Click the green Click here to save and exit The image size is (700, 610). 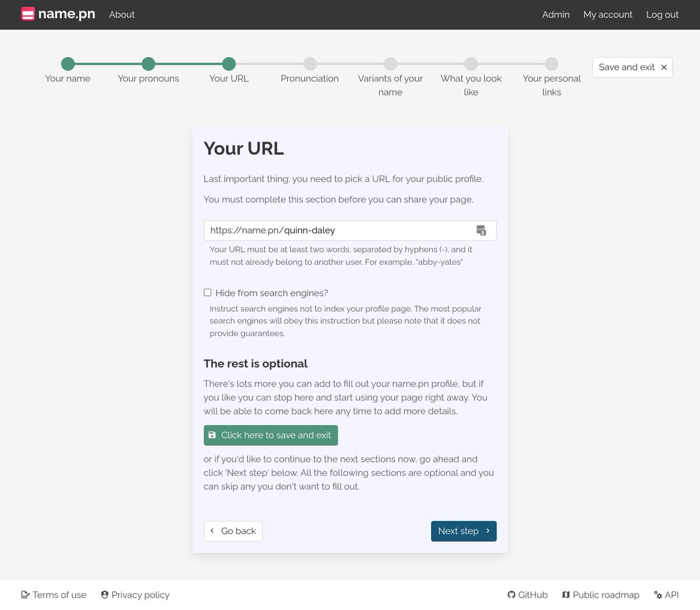click(x=271, y=435)
